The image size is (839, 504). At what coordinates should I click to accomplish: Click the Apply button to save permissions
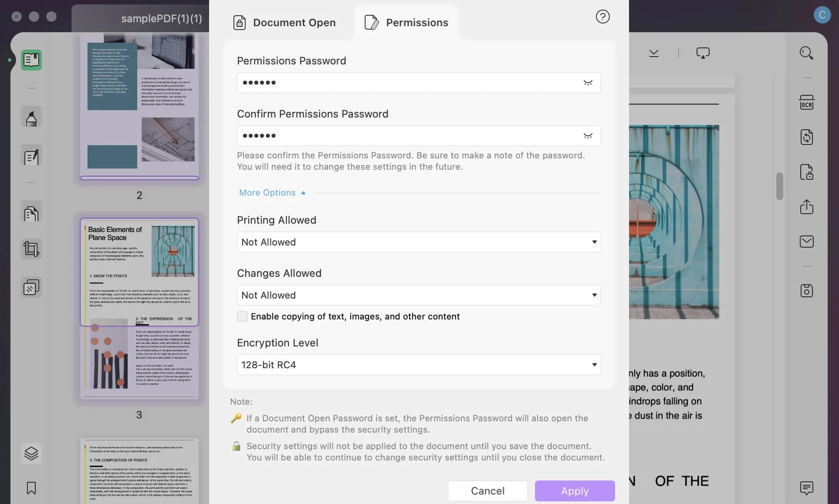(575, 491)
